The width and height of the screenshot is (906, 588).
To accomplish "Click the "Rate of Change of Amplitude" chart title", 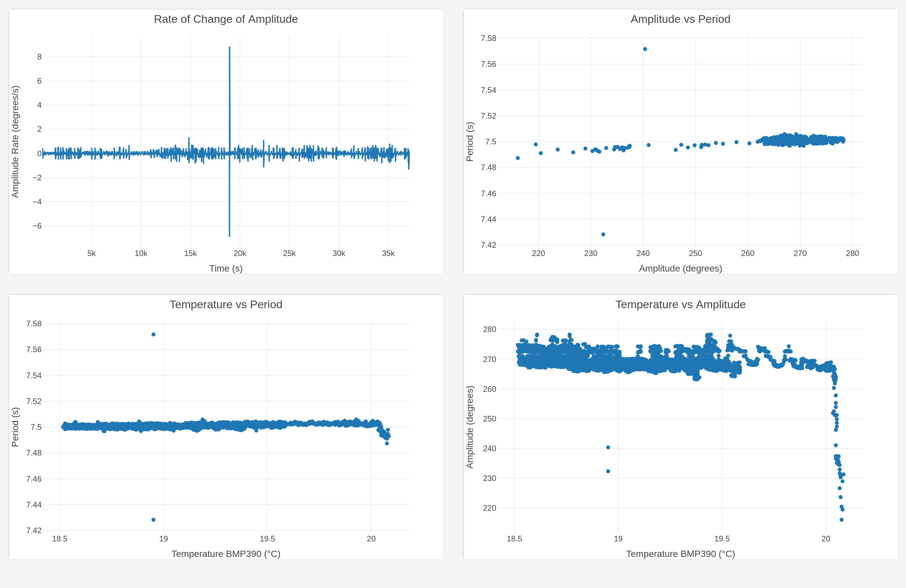I will tap(226, 19).
